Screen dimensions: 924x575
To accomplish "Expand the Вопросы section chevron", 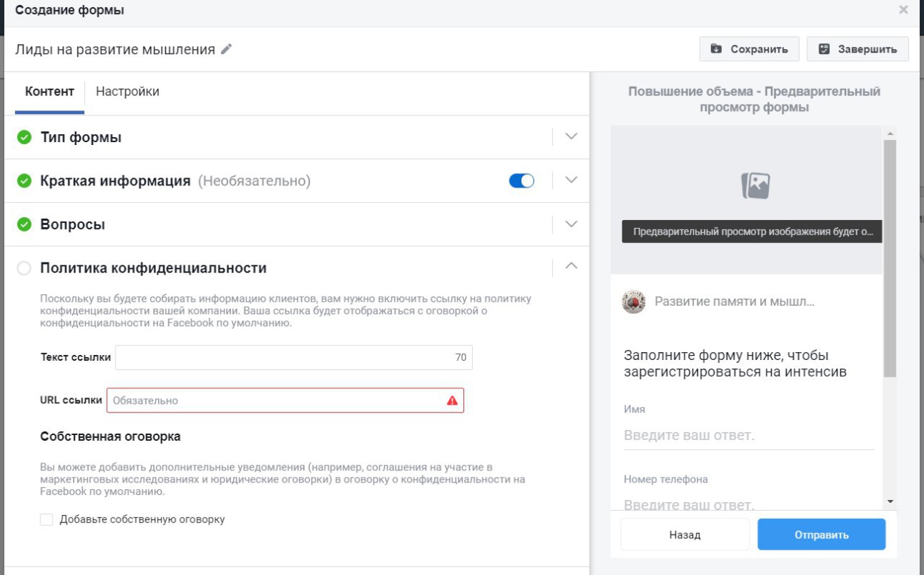I will (x=571, y=224).
